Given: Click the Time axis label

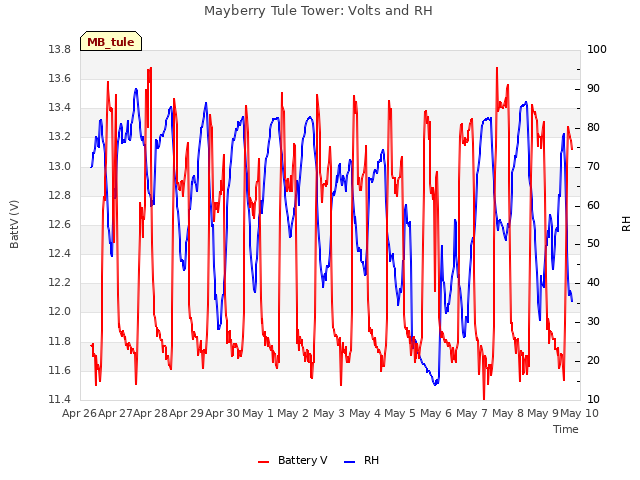Looking at the screenshot, I should point(566,429).
